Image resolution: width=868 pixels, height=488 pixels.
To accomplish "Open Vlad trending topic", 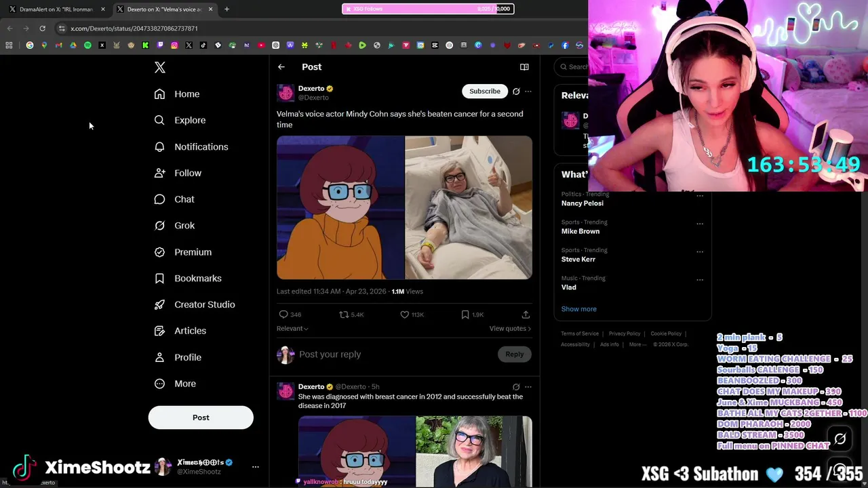I will pyautogui.click(x=569, y=287).
